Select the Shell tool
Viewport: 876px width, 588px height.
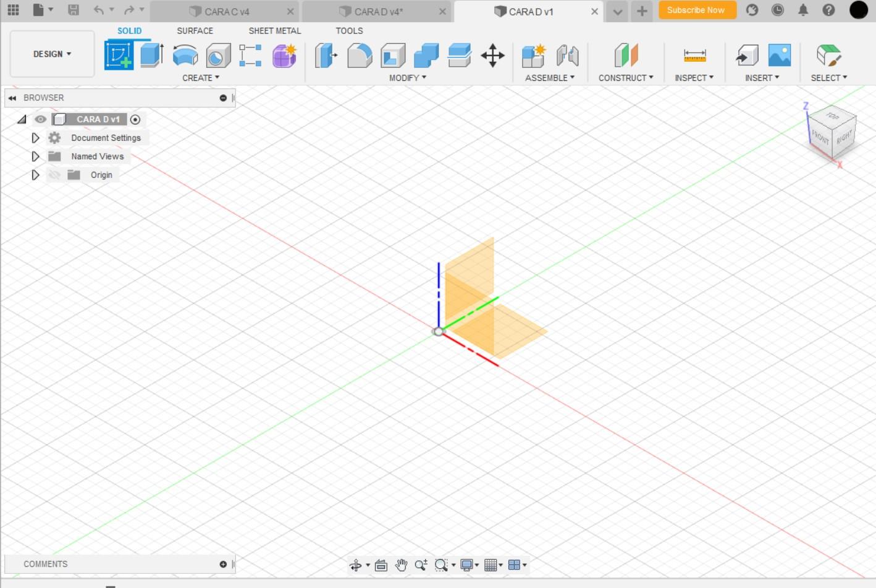(x=393, y=56)
